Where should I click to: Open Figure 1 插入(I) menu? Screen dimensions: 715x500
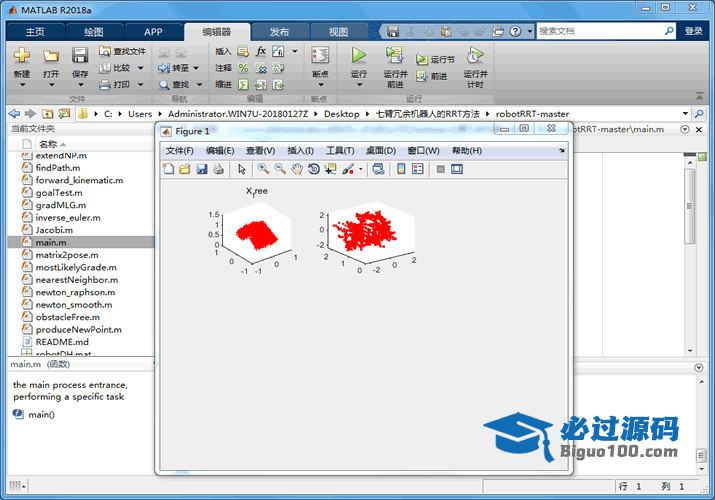coord(300,151)
